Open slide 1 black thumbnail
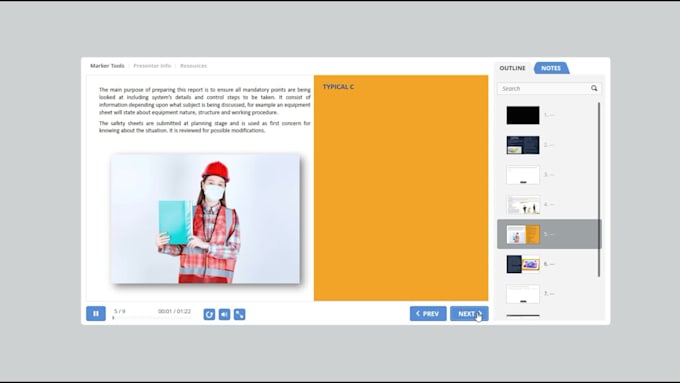The width and height of the screenshot is (680, 383). pos(523,115)
